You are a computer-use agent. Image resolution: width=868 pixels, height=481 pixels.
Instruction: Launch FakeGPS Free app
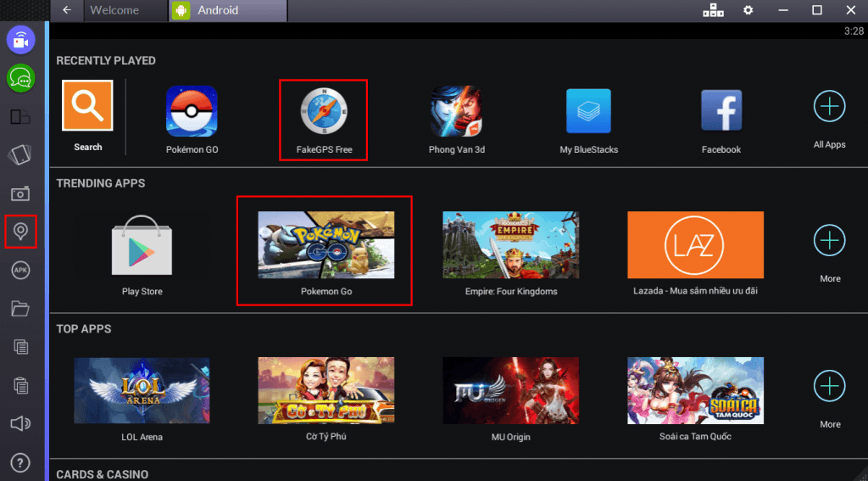[x=324, y=111]
